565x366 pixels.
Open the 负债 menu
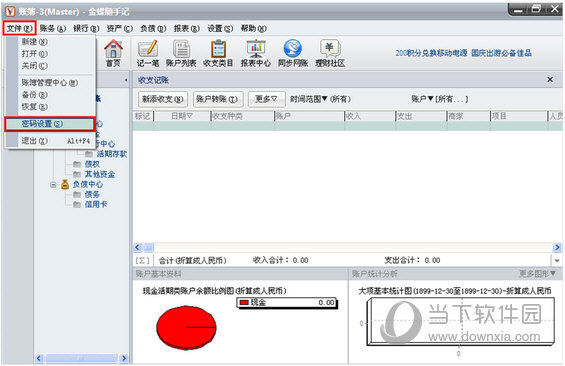click(x=153, y=28)
